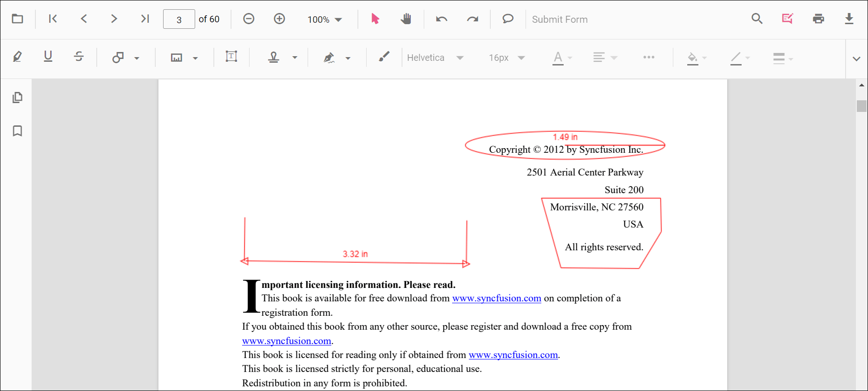
Task: Click the measurement calibrate icon
Action: [177, 58]
